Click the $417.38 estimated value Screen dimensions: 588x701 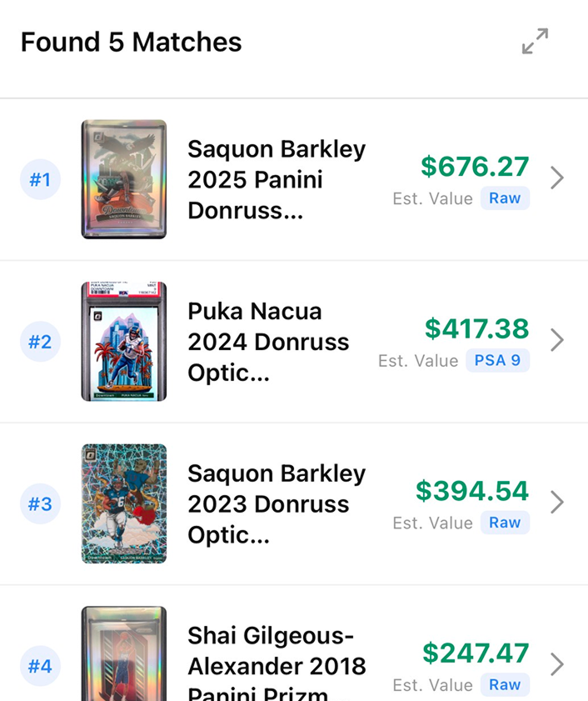coord(476,328)
